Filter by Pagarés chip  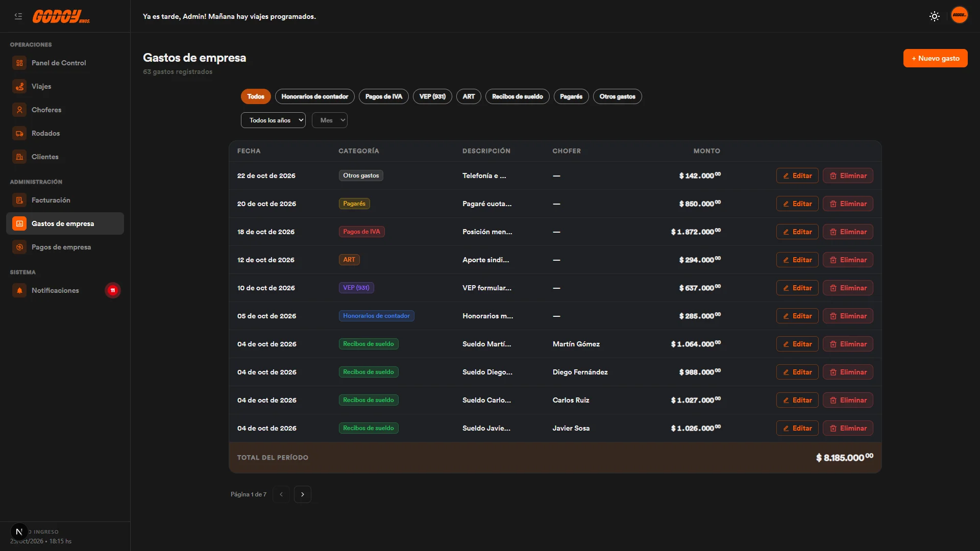(571, 96)
